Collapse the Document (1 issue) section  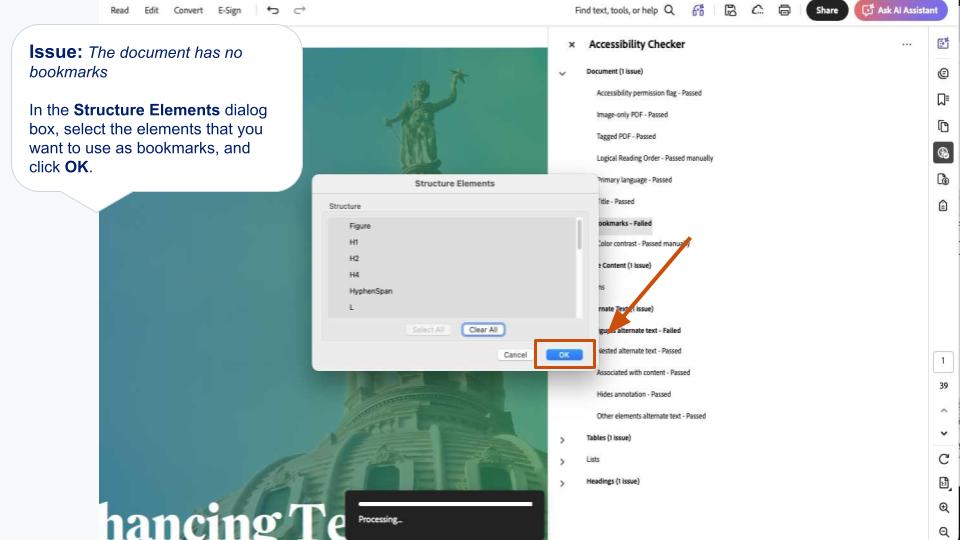click(x=562, y=73)
